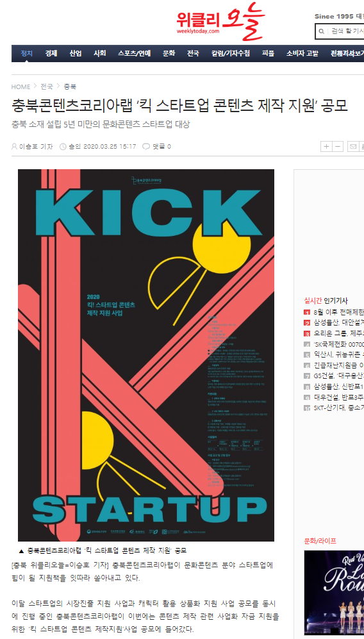Click the KICK STARTUP poster image
Image resolution: width=364 pixels, height=639 pixels.
tap(146, 355)
